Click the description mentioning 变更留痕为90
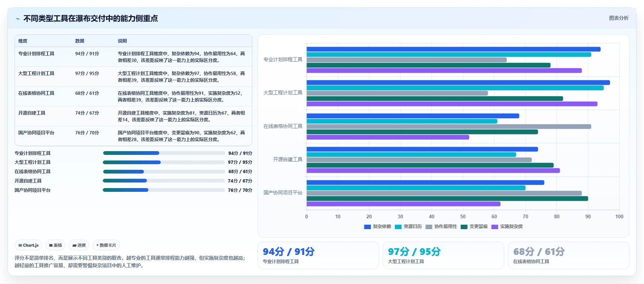This screenshot has height=284, width=644. (181, 136)
